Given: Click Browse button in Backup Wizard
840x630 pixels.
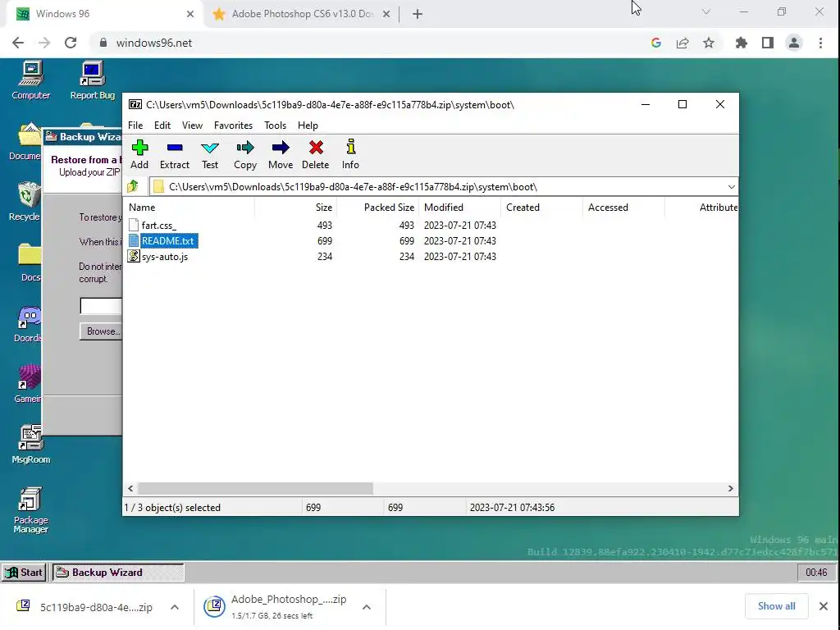Looking at the screenshot, I should tap(101, 331).
